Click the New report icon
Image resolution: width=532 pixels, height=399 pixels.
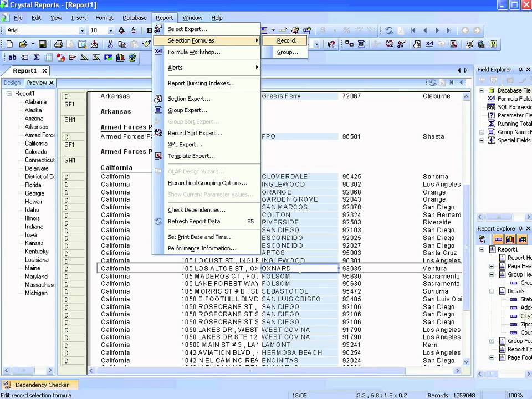pos(9,44)
